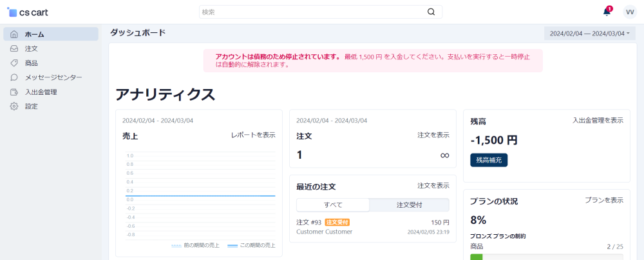The image size is (644, 260).
Task: Click the 入出金管理 wallet icon
Action: 14,92
